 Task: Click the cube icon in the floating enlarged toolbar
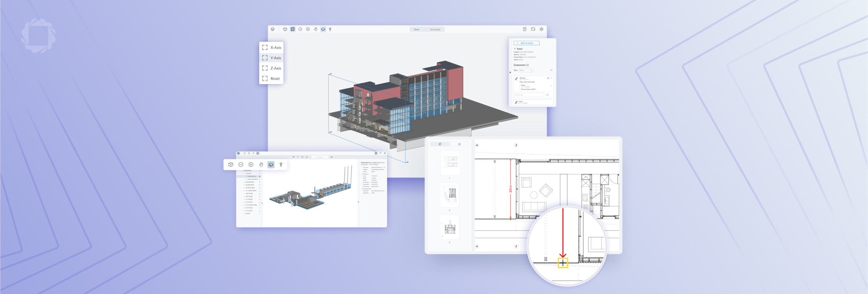[x=231, y=164]
